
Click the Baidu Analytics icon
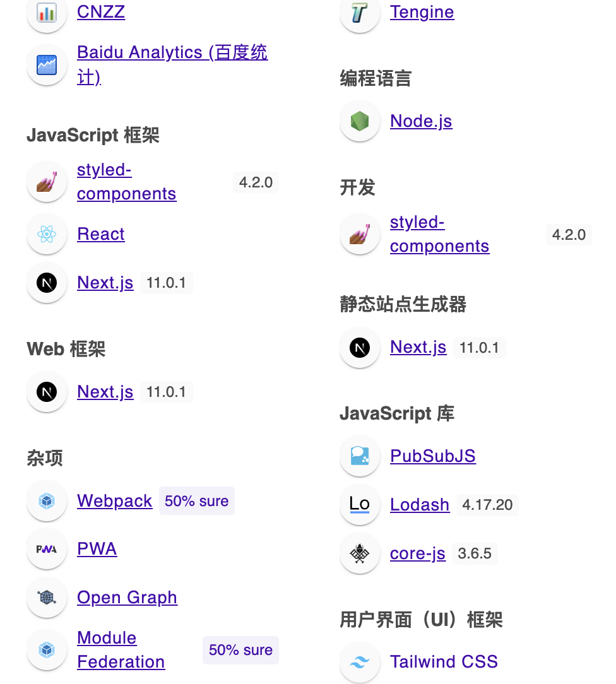47,65
